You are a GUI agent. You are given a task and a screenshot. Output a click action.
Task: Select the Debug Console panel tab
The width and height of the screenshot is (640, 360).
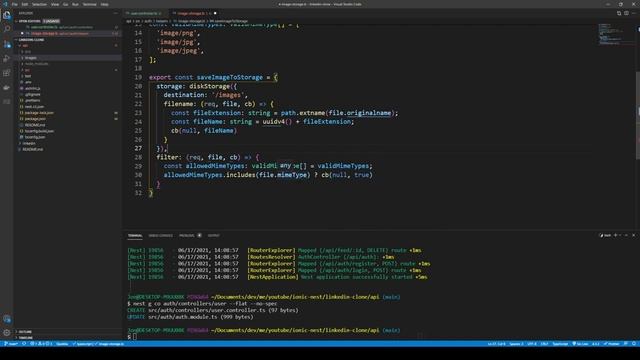pos(160,236)
